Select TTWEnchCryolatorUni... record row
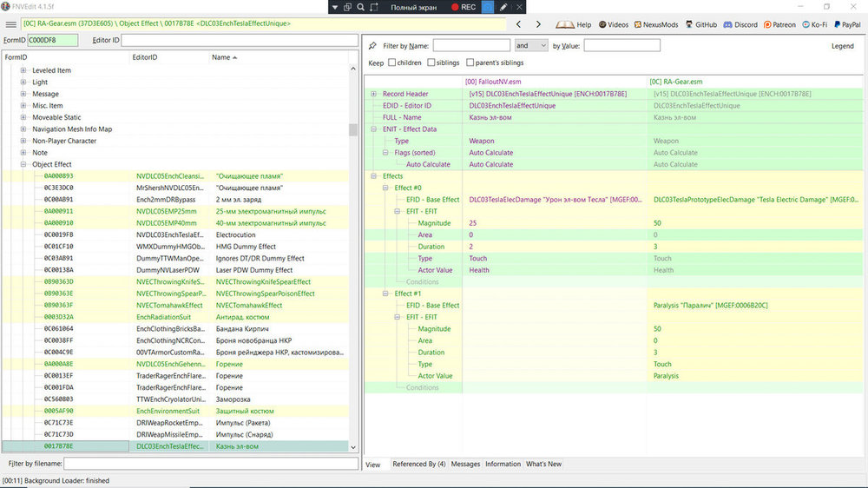 [x=175, y=399]
